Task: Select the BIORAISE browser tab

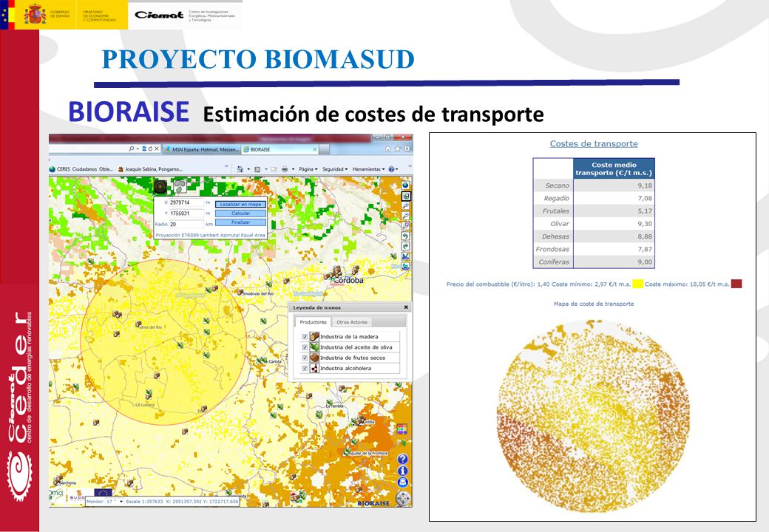Action: [281, 149]
